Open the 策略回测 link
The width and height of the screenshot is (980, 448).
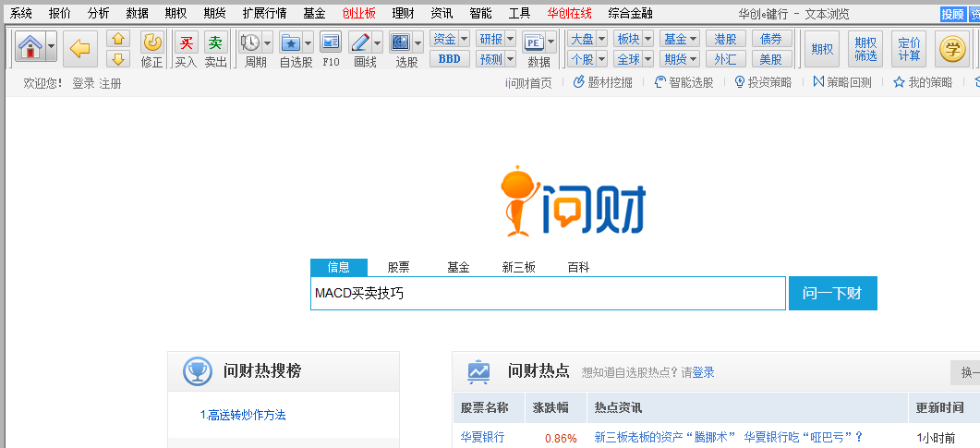[x=841, y=82]
